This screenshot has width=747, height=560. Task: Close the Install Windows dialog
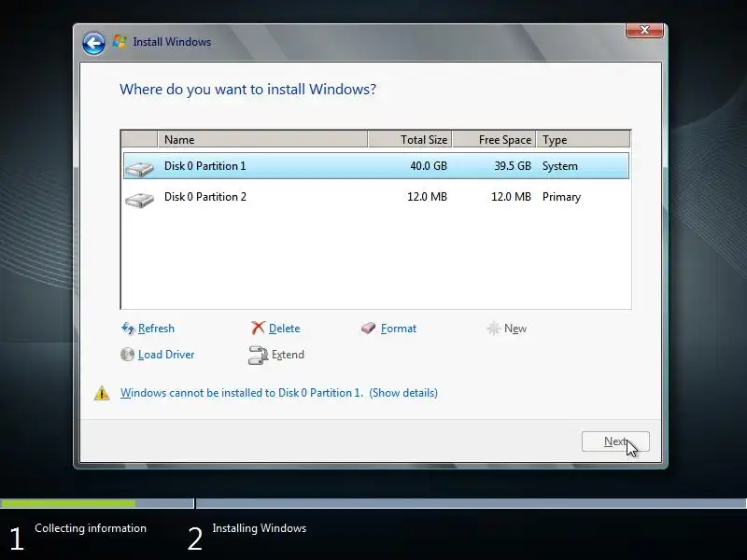pos(644,30)
